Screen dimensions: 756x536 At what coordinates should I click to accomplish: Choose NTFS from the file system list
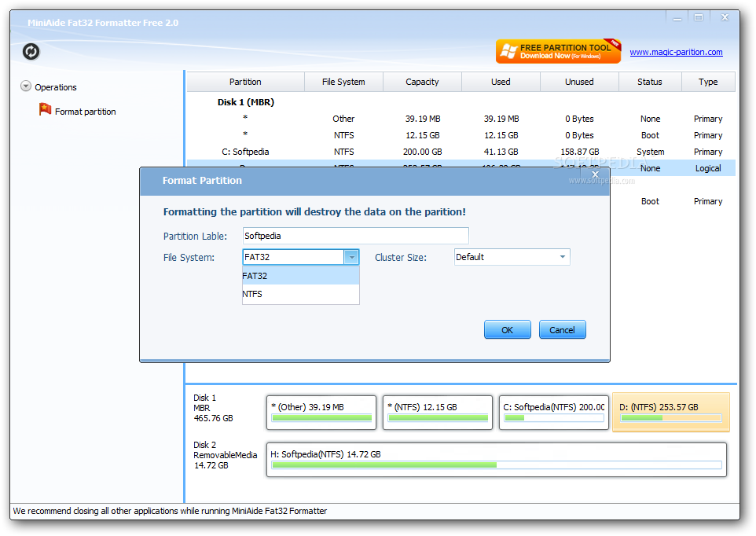click(301, 294)
